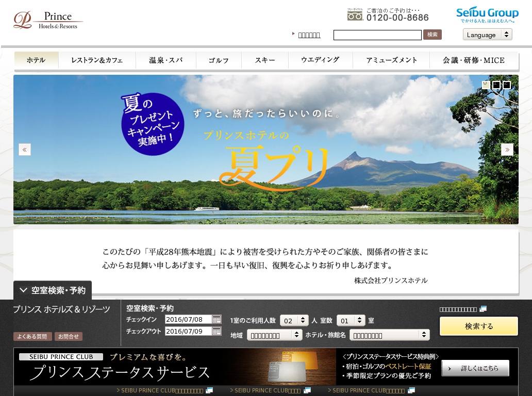
Task: Click the small arrow before the header link
Action: 293,34
